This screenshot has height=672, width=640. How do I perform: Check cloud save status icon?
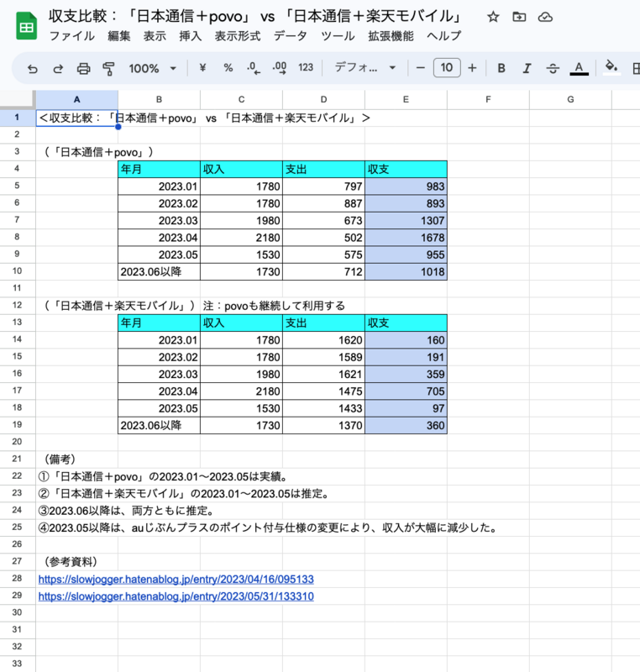pos(545,17)
